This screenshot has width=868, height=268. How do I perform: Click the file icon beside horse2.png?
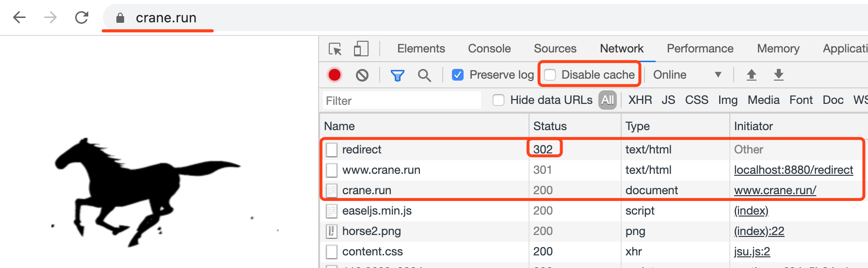click(x=332, y=231)
